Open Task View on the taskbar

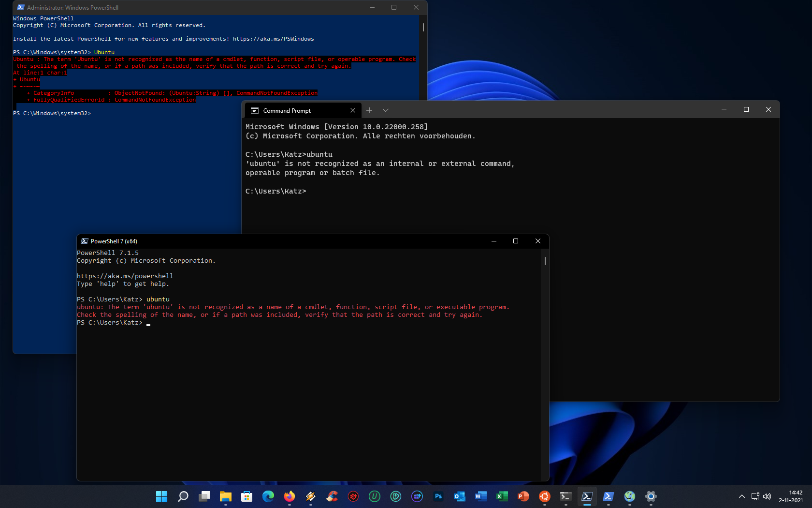pos(204,496)
